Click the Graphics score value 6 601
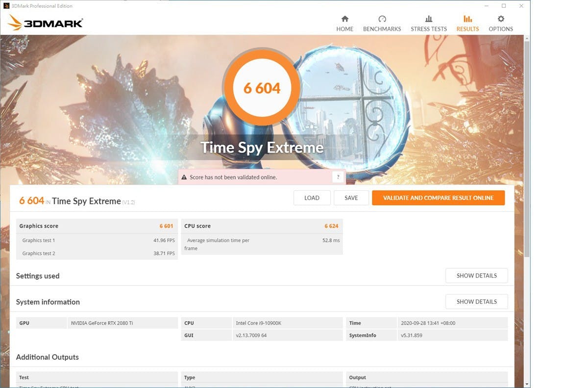Viewport: 588px width, 388px height. [x=166, y=226]
